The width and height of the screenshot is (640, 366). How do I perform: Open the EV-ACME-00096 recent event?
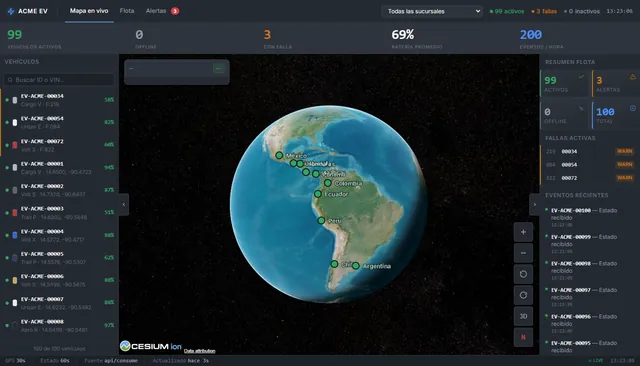point(590,324)
